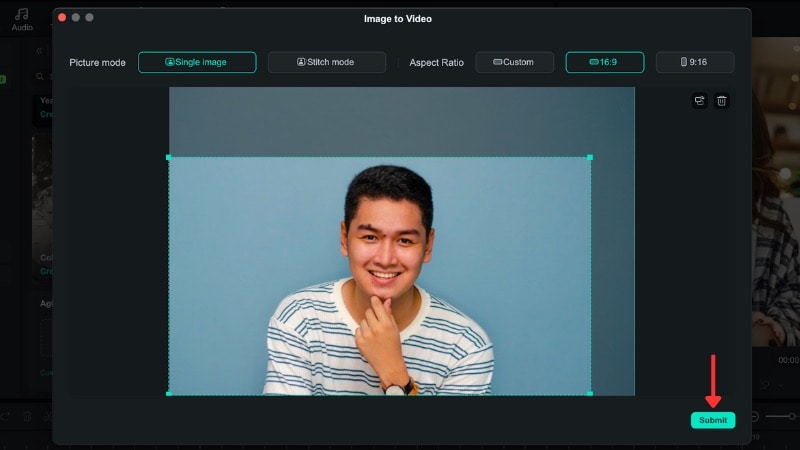Screen dimensions: 800x450
Task: Close the Image to Video dialog
Action: tap(62, 17)
